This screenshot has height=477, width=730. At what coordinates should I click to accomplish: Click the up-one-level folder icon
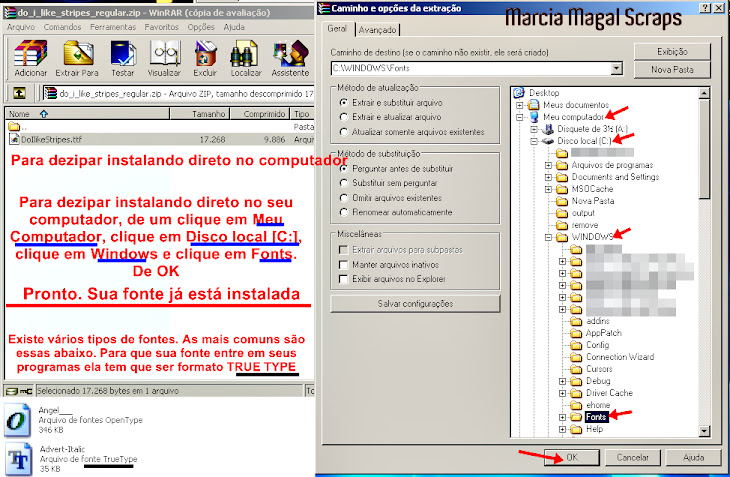[x=19, y=93]
